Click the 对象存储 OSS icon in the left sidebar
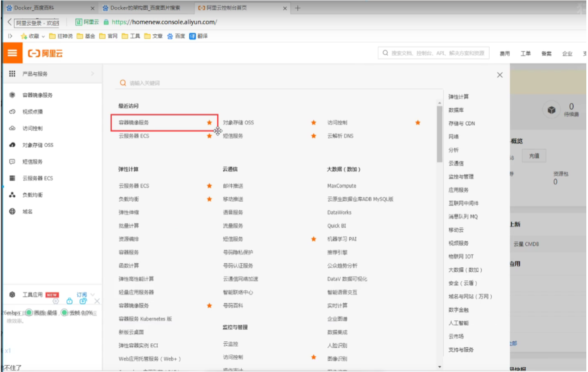Image resolution: width=588 pixels, height=372 pixels. click(12, 145)
